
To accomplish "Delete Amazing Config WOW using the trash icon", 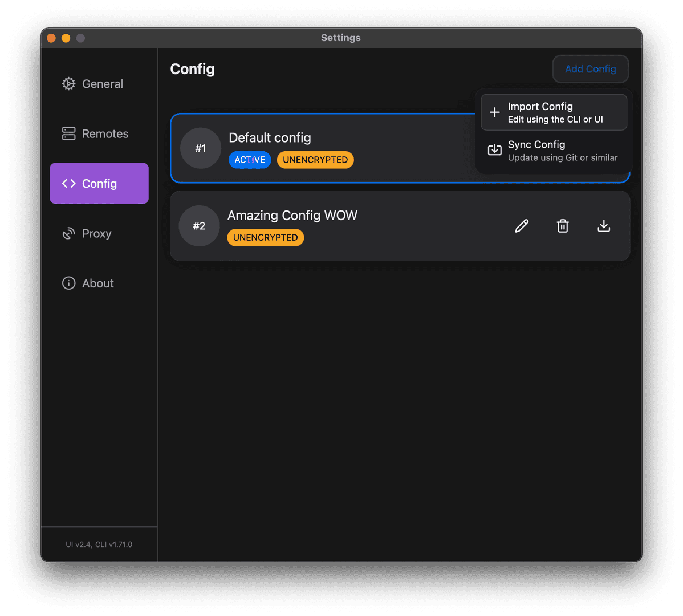I will [563, 226].
